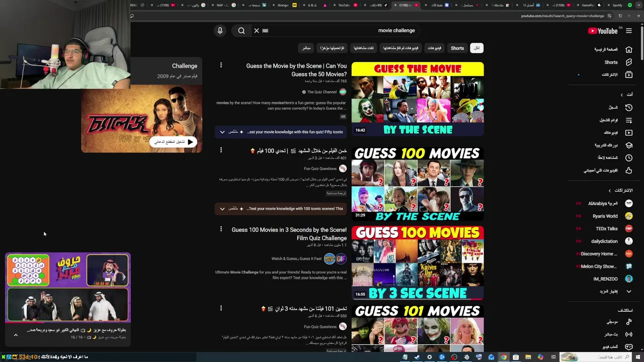
Task: Open The Quiz Channel link
Action: (322, 92)
